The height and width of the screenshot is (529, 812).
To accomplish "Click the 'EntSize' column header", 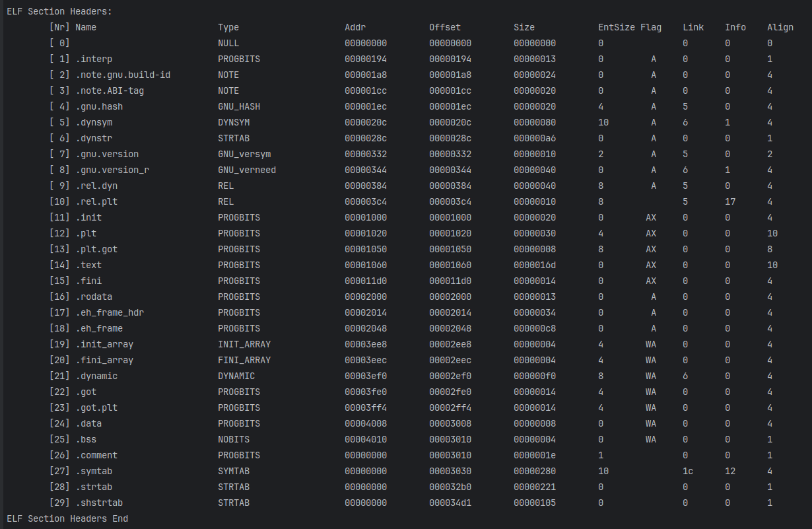I will point(616,27).
